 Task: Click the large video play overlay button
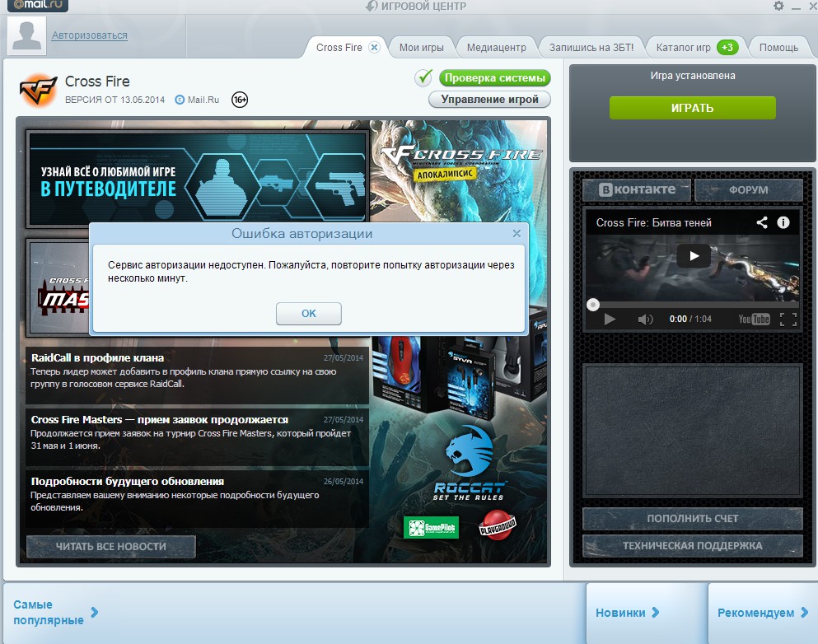click(x=694, y=256)
